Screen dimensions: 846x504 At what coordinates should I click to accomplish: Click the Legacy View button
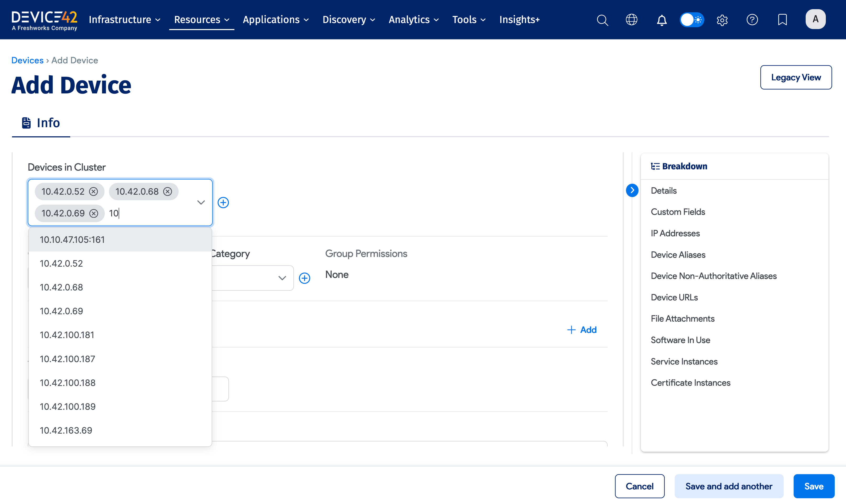tap(796, 77)
